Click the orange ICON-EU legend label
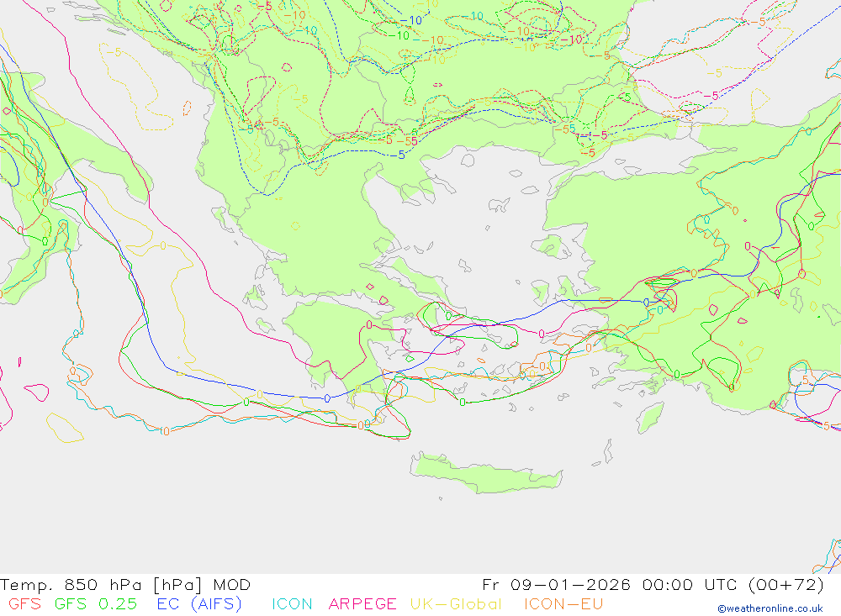Screen dimensions: 841x616 (563, 603)
